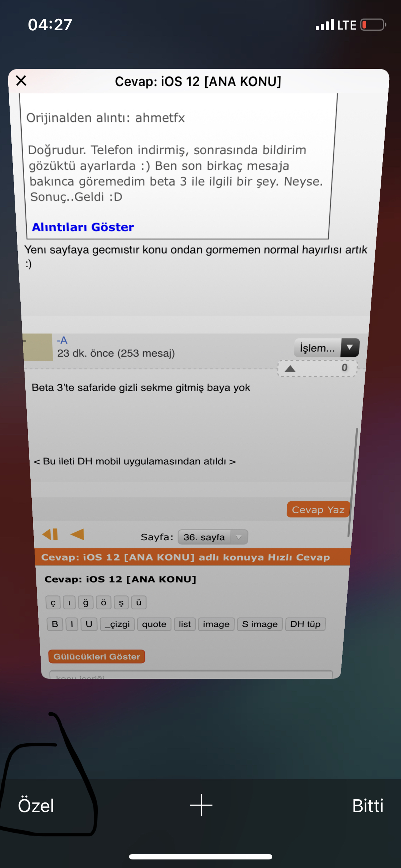
Task: Insert a quote tag
Action: pyautogui.click(x=154, y=624)
